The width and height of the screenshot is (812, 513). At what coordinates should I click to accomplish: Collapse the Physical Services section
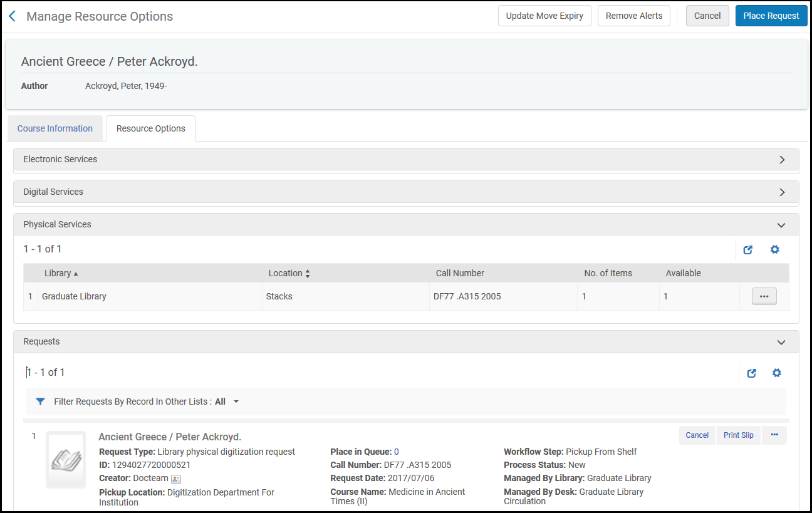pos(781,225)
